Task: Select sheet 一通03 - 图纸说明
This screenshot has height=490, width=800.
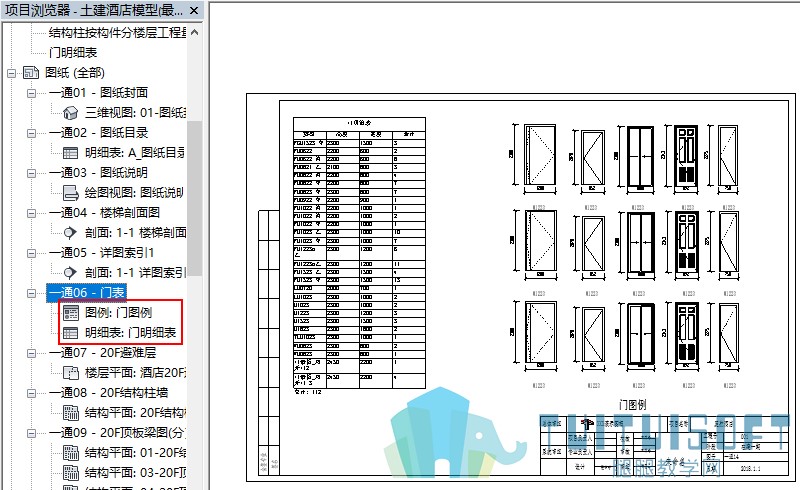Action: [x=98, y=173]
